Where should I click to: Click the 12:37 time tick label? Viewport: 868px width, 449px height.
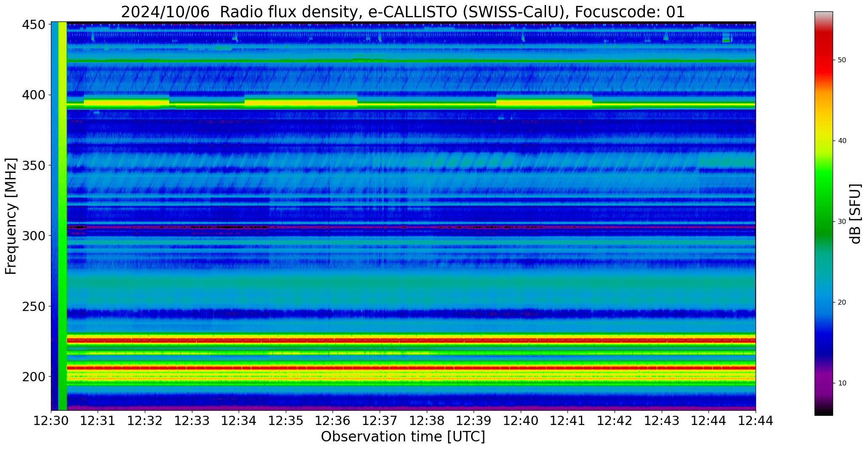pos(380,420)
